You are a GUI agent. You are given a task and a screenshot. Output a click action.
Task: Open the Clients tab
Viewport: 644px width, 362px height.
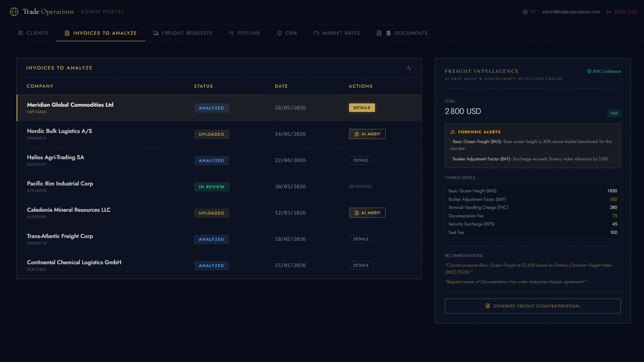point(33,33)
